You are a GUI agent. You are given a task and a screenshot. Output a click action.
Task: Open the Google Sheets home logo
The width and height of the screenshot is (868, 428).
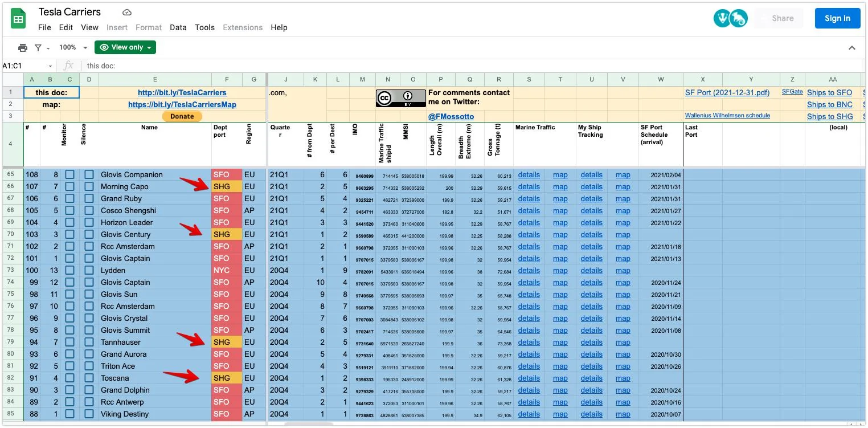pos(19,19)
